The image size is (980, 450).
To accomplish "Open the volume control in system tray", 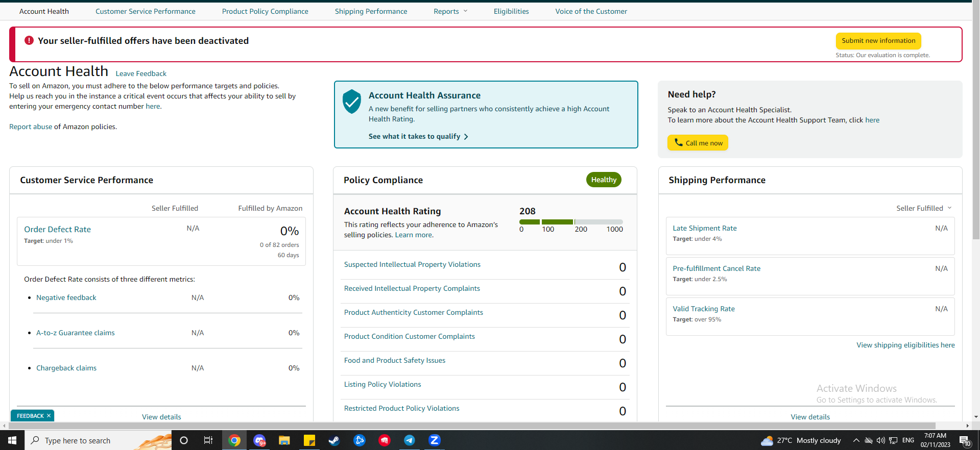I will [x=881, y=440].
